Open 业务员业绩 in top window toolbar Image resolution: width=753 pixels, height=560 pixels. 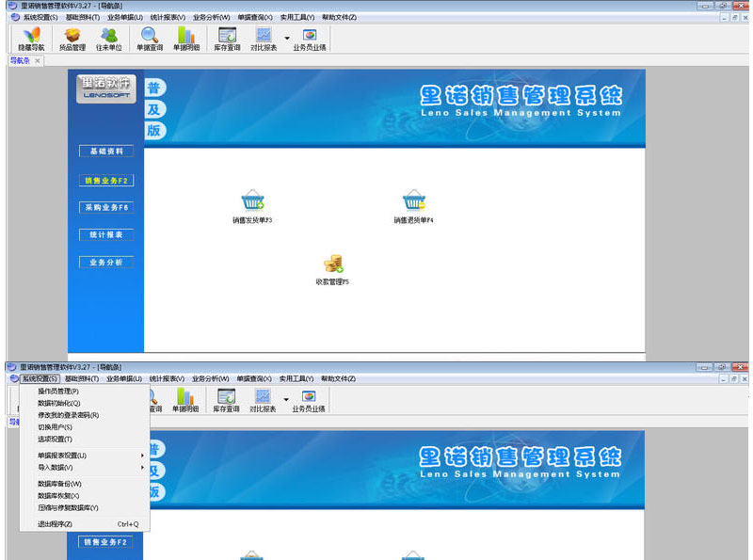tap(310, 39)
